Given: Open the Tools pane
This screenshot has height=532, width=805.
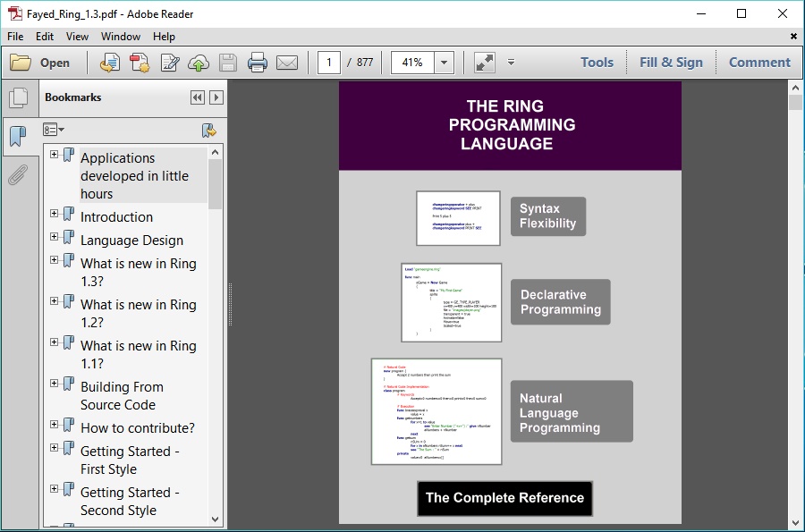Looking at the screenshot, I should pos(597,63).
